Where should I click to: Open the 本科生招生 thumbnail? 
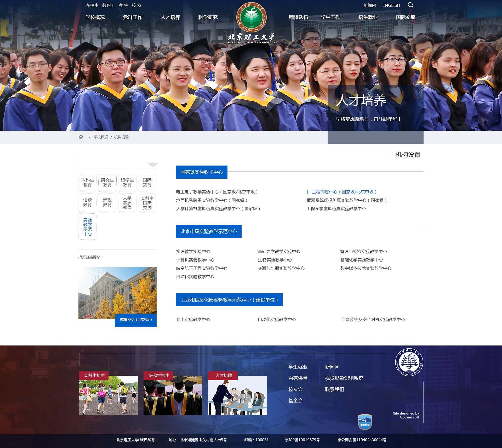pyautogui.click(x=108, y=395)
